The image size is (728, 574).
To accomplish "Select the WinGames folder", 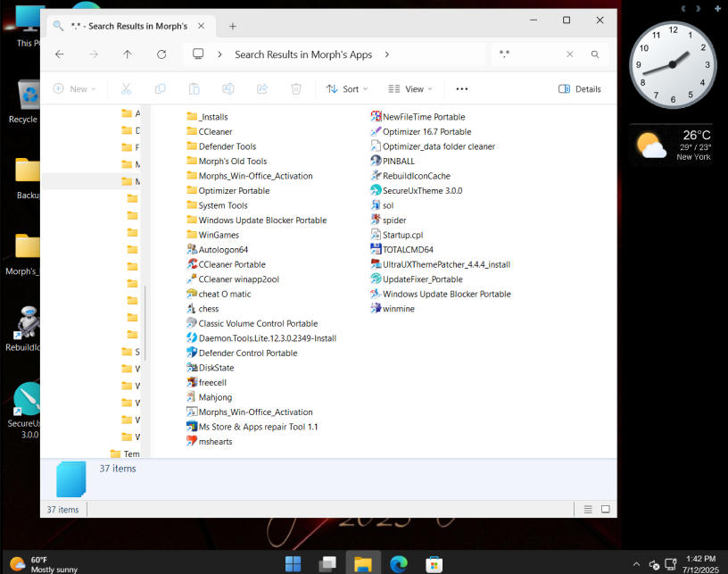I will click(212, 235).
